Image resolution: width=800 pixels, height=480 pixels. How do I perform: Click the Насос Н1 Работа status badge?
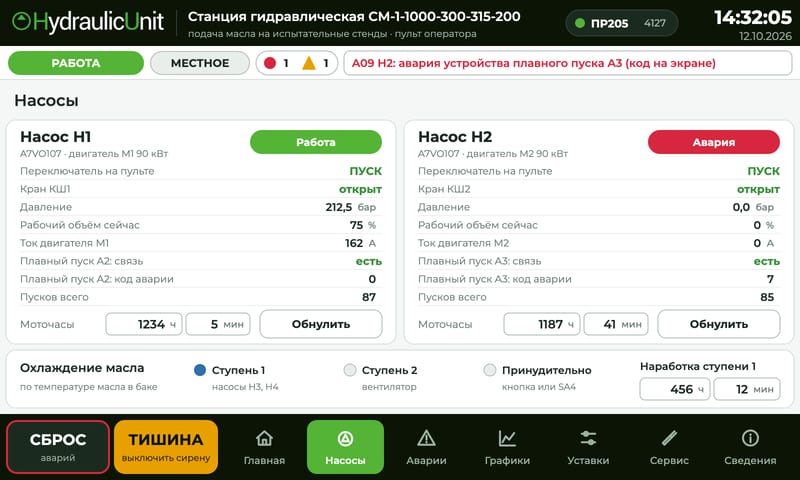click(x=316, y=142)
